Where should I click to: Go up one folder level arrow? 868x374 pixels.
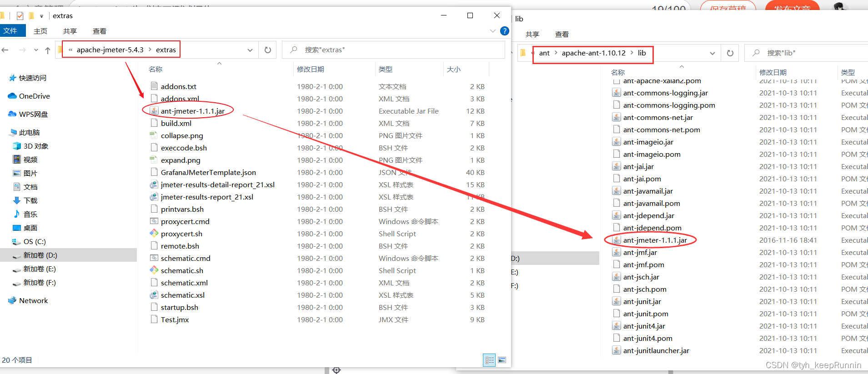[x=48, y=50]
